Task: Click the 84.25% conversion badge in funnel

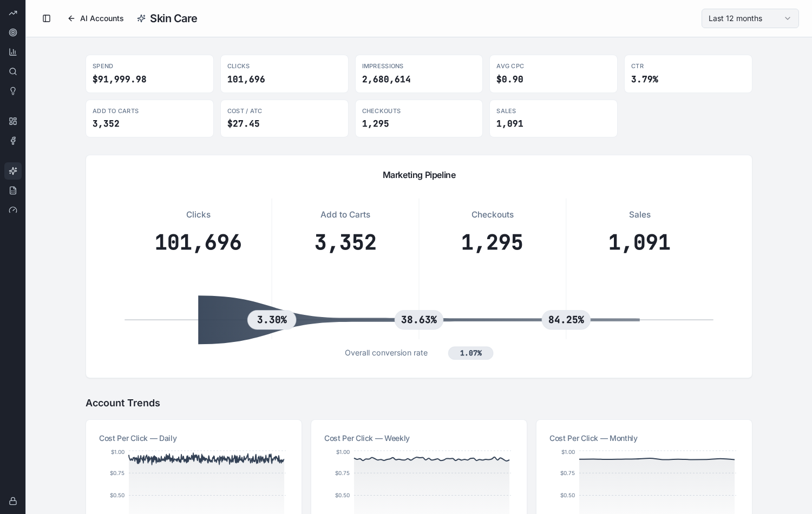Action: click(x=566, y=320)
